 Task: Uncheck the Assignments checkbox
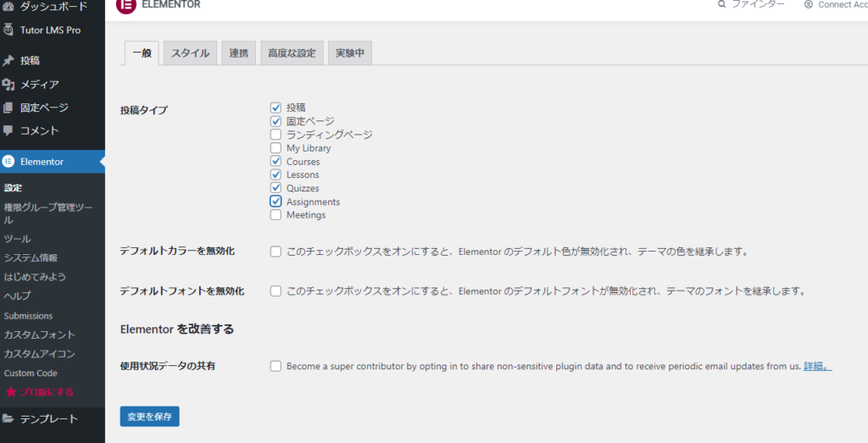click(x=275, y=202)
